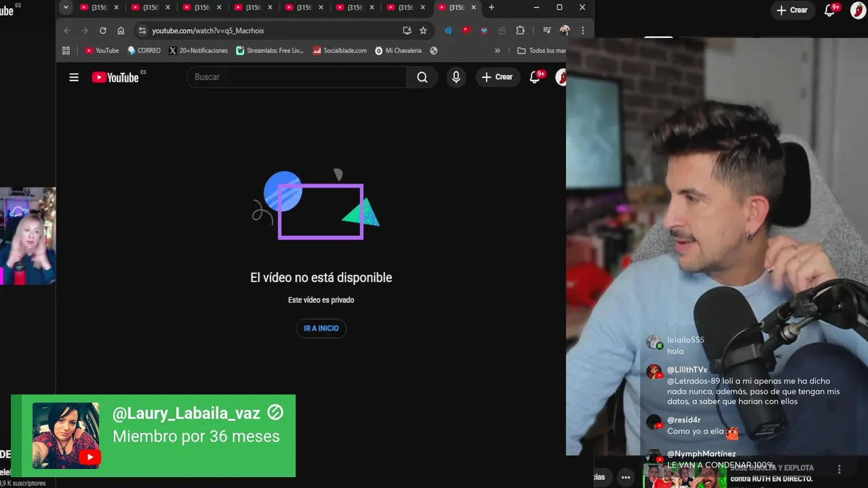Viewport: 868px width, 488px height.
Task: Open account avatar in background window
Action: pos(858,10)
